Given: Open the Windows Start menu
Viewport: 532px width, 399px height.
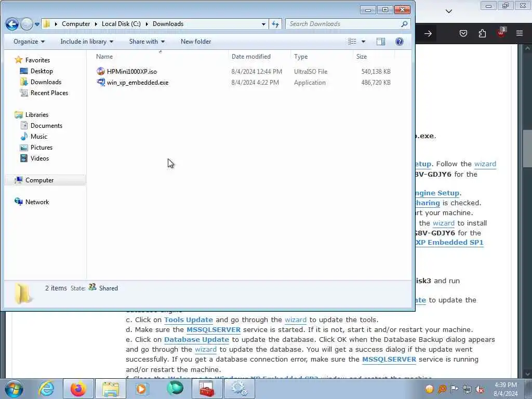Looking at the screenshot, I should (x=14, y=389).
